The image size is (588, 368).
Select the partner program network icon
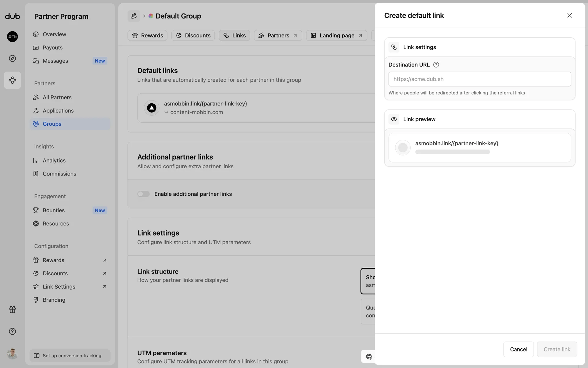[12, 80]
